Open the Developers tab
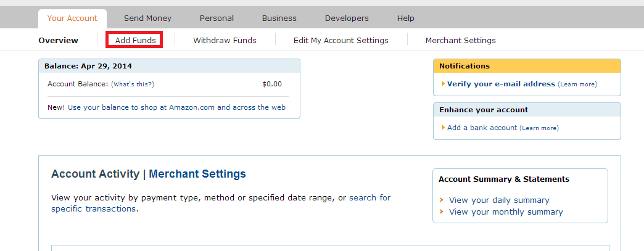 [347, 19]
